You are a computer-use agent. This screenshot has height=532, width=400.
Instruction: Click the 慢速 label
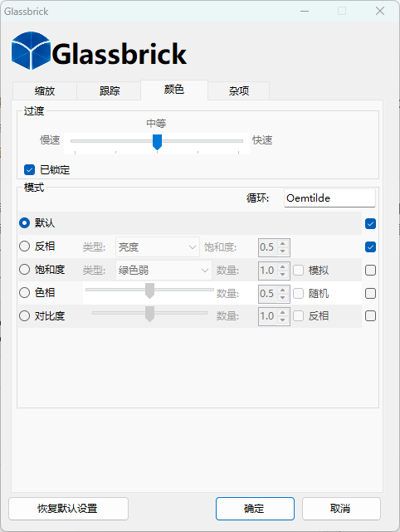pyautogui.click(x=50, y=139)
